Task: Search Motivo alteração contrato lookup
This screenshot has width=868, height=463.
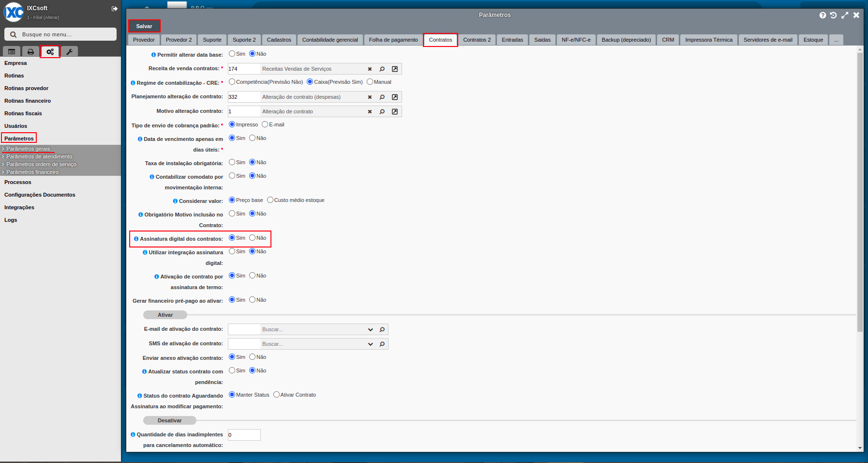Action: [382, 112]
